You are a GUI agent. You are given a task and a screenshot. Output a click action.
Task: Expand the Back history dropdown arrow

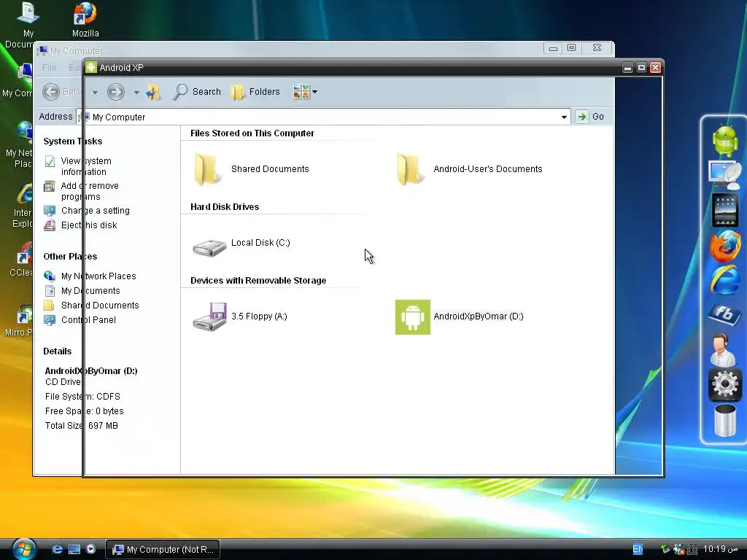click(x=95, y=92)
